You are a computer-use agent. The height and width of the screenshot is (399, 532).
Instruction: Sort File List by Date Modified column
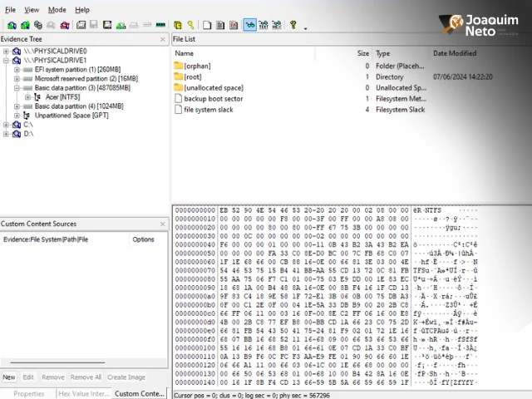455,53
